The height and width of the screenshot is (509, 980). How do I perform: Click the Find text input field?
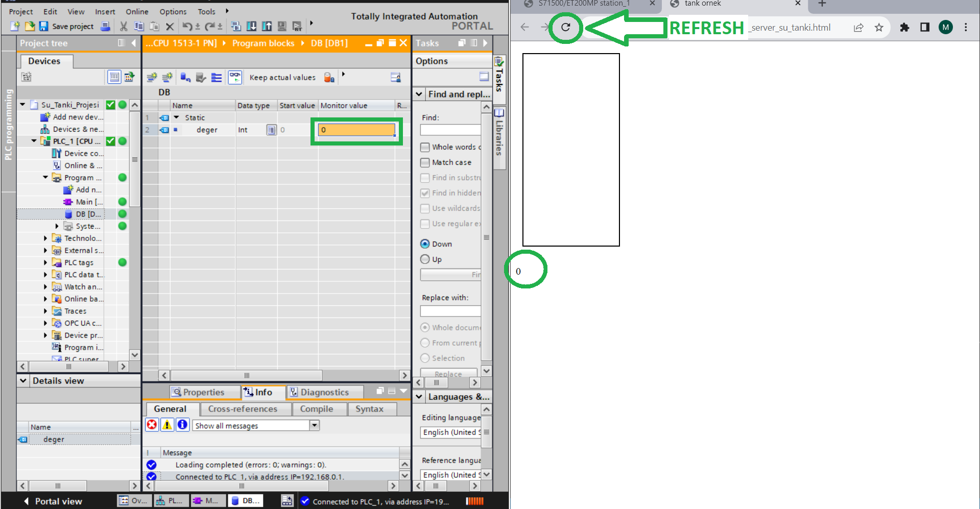[450, 130]
